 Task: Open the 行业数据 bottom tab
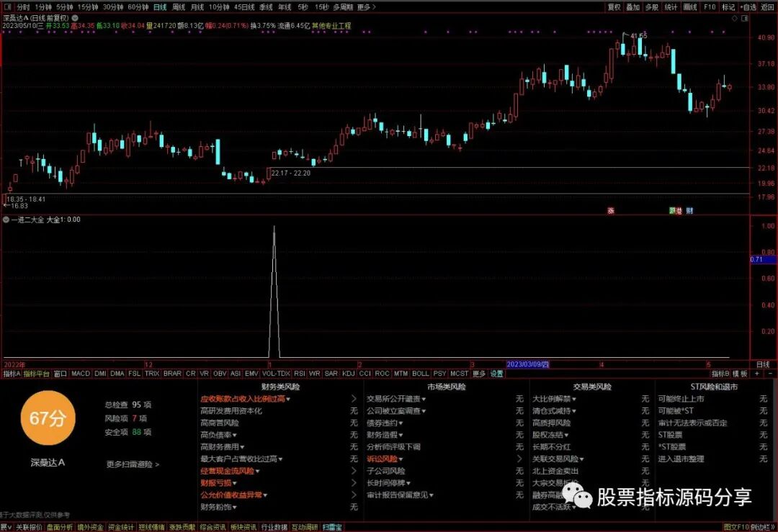(x=274, y=528)
